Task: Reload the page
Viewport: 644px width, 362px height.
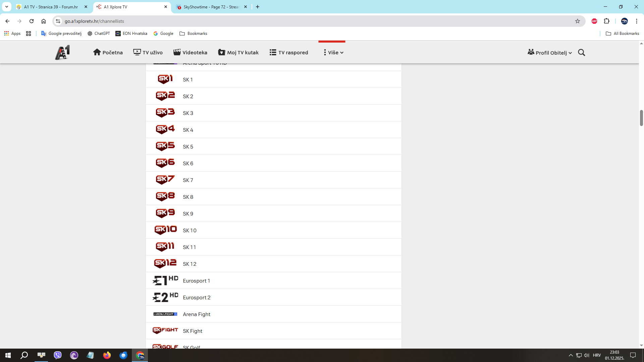Action: (32, 21)
